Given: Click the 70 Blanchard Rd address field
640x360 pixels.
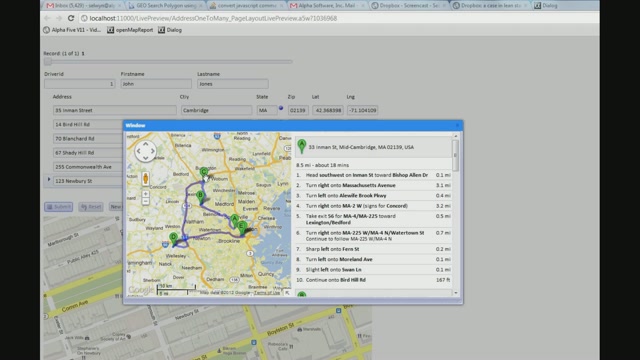Looking at the screenshot, I should pyautogui.click(x=88, y=138).
